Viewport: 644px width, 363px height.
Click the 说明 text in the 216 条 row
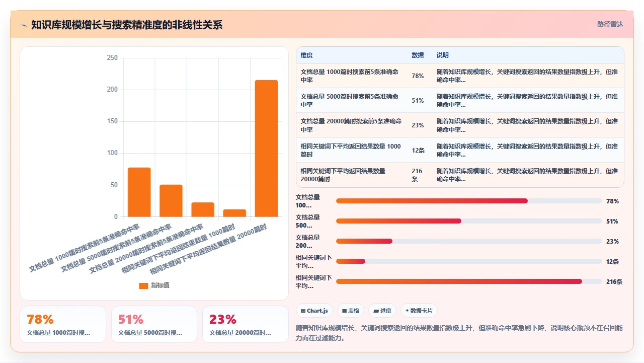pyautogui.click(x=527, y=175)
